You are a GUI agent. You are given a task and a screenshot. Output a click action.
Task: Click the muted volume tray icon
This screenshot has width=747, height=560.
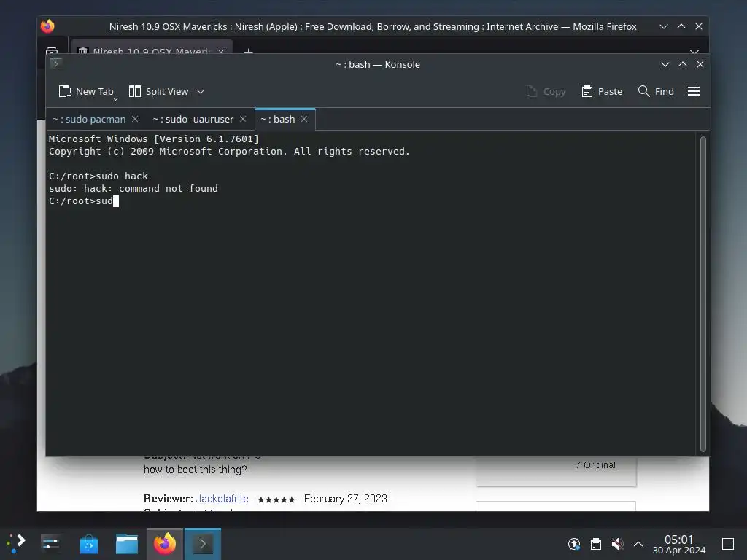tap(617, 544)
